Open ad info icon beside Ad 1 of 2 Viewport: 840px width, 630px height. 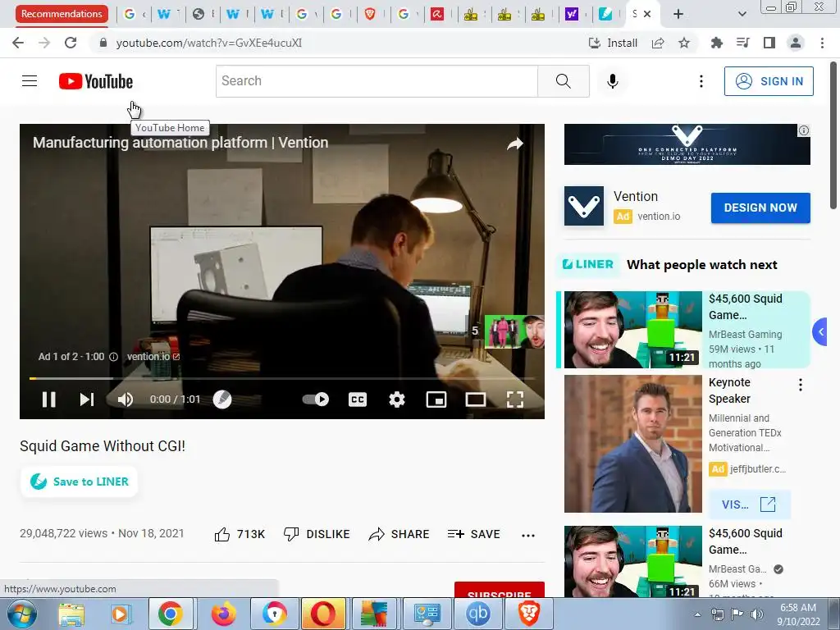113,357
